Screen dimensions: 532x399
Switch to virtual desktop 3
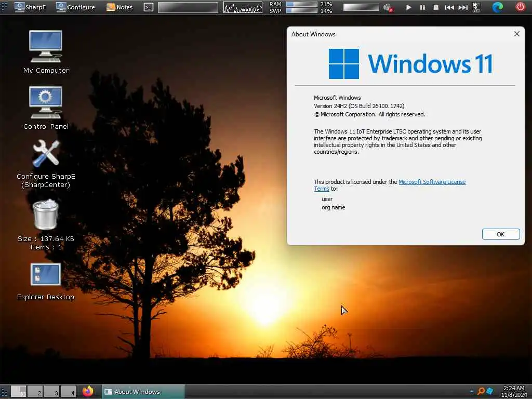(x=52, y=391)
